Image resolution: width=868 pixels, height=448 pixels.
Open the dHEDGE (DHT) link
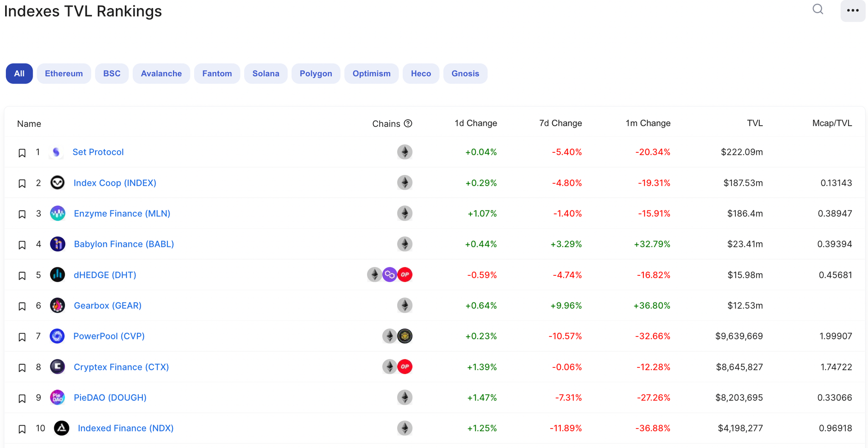105,275
